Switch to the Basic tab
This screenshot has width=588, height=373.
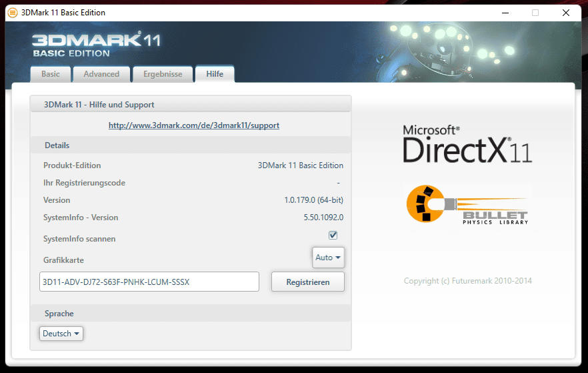click(50, 74)
